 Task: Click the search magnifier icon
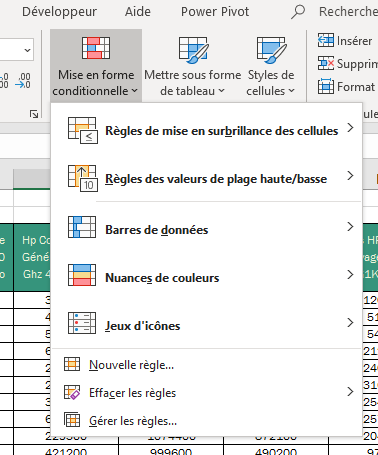coord(298,12)
